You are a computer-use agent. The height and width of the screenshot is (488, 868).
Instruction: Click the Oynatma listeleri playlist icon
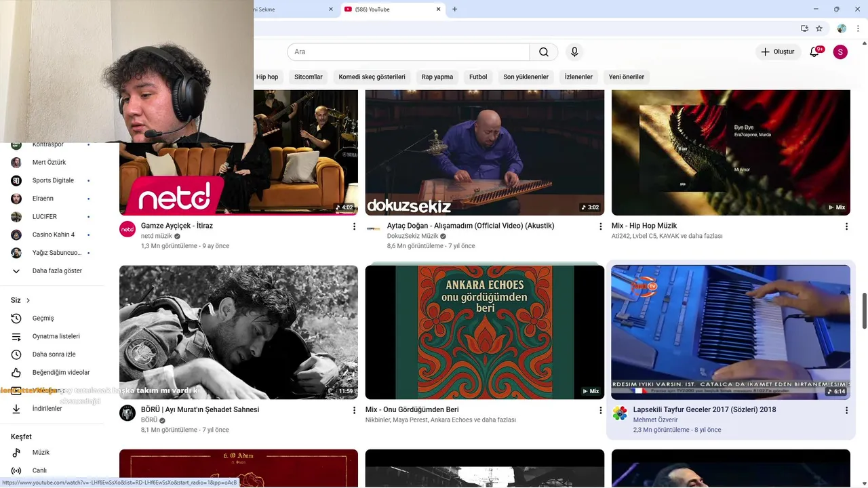pos(16,336)
